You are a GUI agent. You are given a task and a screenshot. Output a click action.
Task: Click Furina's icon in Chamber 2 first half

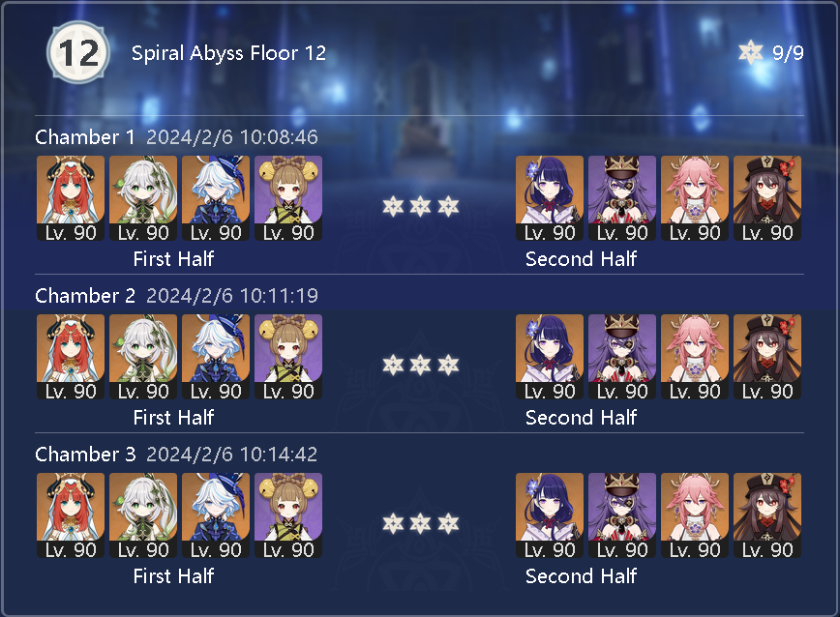pos(216,357)
